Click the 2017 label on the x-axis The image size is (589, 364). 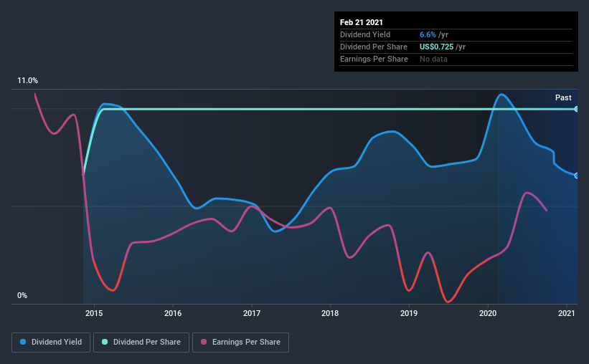click(x=252, y=313)
